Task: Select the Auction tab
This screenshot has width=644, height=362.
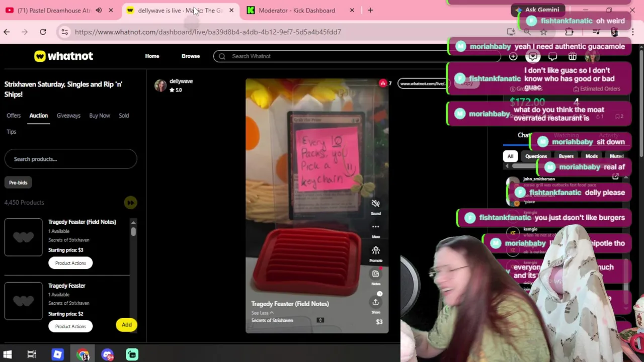Action: point(38,116)
